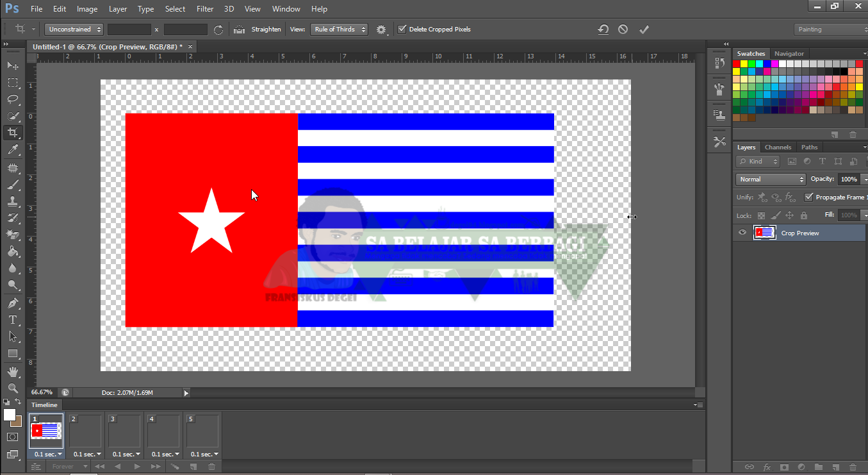Open the Normal blend mode dropdown
Viewport: 868px width, 475px height.
click(771, 179)
